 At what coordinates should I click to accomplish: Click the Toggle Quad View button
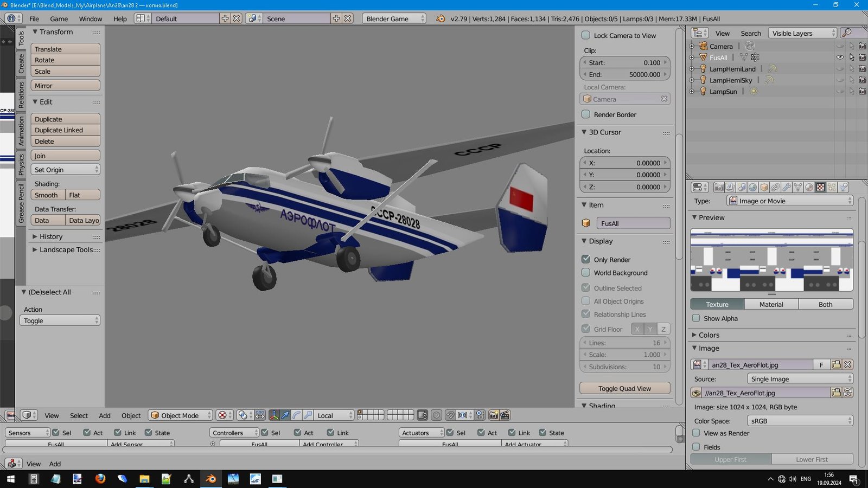pyautogui.click(x=625, y=388)
